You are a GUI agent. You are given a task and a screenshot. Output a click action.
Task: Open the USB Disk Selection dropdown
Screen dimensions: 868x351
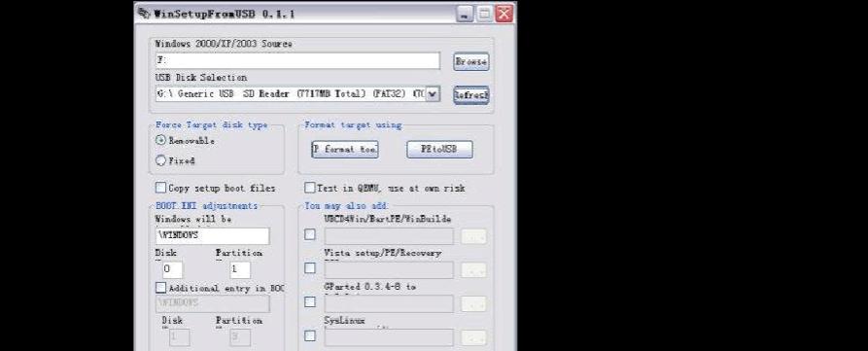tap(433, 94)
